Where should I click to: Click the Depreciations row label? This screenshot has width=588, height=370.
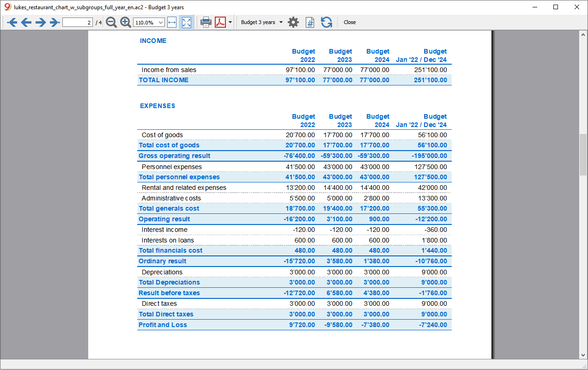[162, 272]
